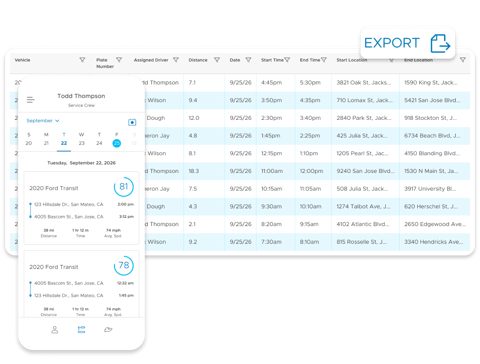This screenshot has width=480, height=364.
Task: Open the Date column filter
Action: click(248, 60)
